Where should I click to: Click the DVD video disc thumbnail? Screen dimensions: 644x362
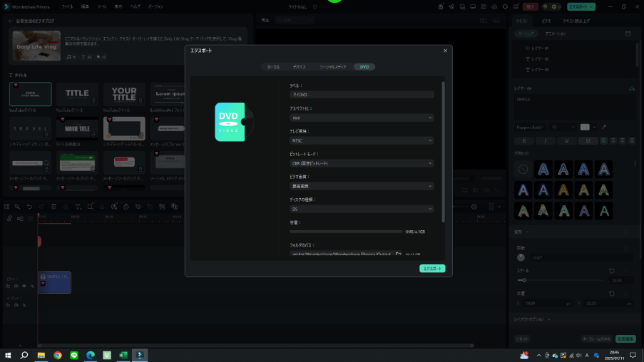coord(233,121)
